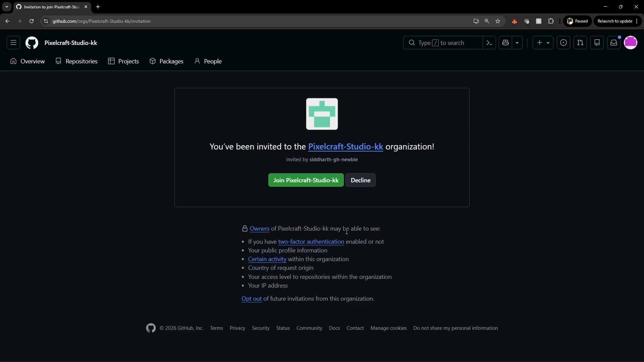Open the notifications inbox icon
This screenshot has width=644, height=362.
pos(614,43)
